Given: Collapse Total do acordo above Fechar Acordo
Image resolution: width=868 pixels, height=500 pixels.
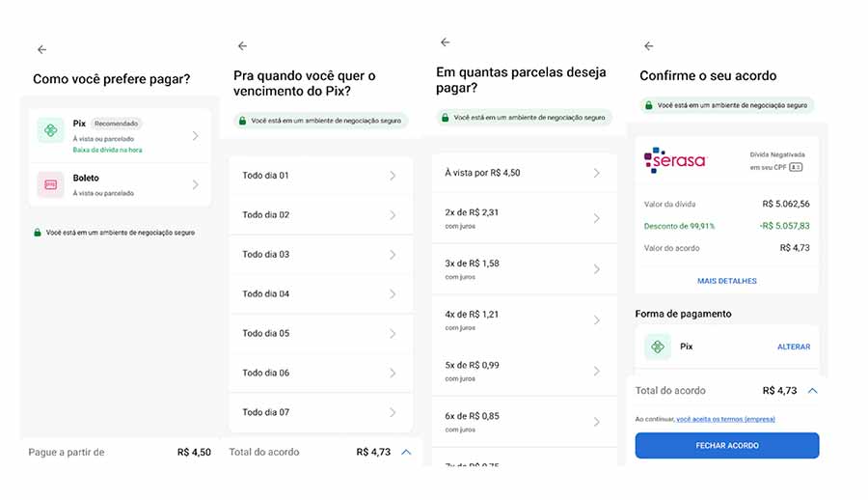Looking at the screenshot, I should [x=813, y=391].
